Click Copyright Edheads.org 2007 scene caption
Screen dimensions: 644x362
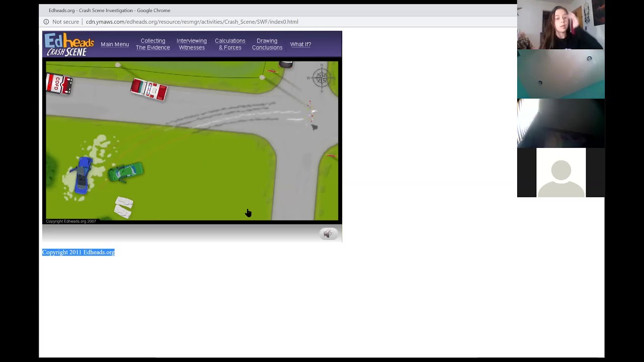(x=71, y=221)
